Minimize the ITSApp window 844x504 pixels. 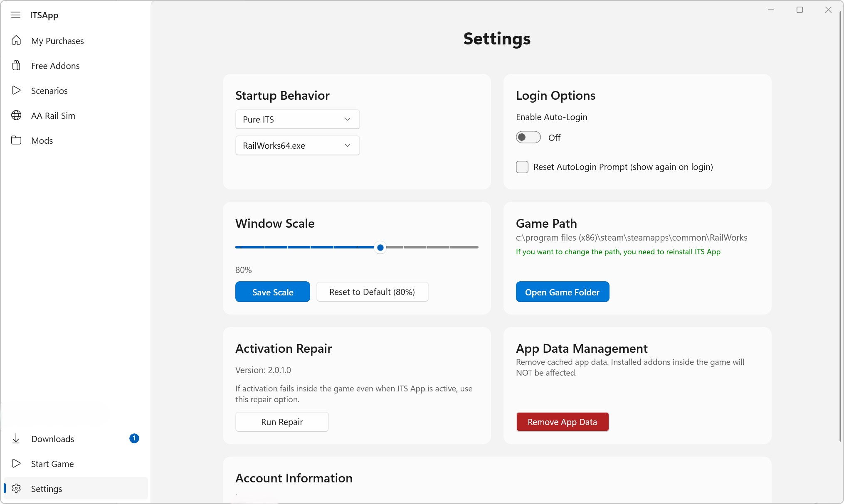771,10
